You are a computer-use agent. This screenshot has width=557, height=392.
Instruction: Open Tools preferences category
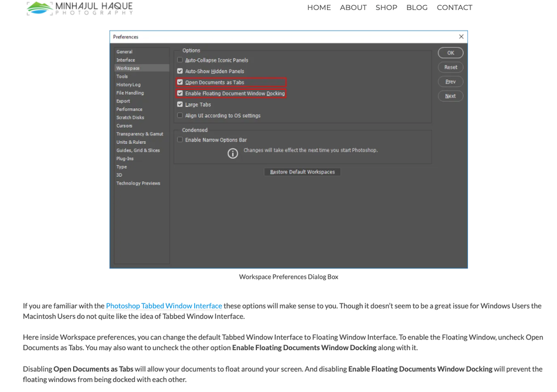coord(122,76)
